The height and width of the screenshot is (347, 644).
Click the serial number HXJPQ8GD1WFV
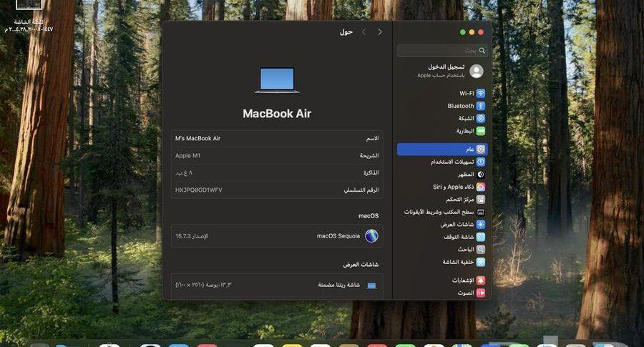199,190
